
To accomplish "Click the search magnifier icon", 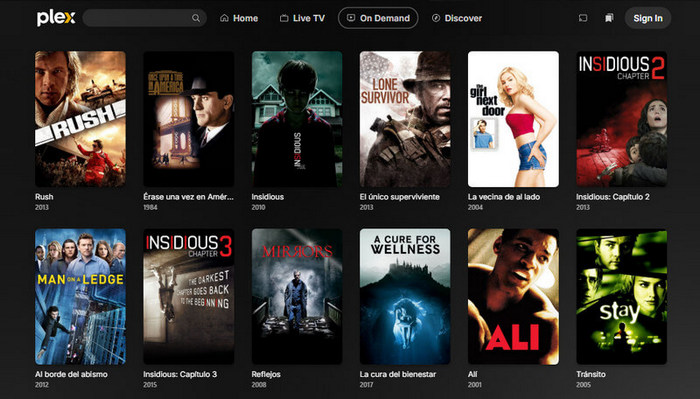I will pos(196,18).
